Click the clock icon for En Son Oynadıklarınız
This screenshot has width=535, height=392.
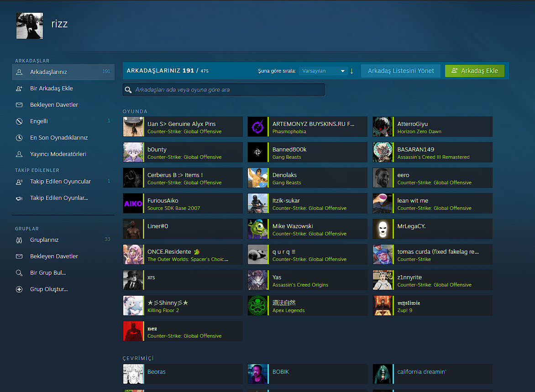tap(19, 137)
